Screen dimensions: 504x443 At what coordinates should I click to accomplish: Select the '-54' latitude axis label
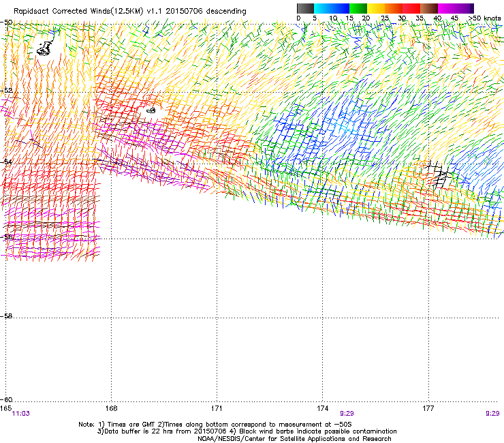(x=6, y=162)
